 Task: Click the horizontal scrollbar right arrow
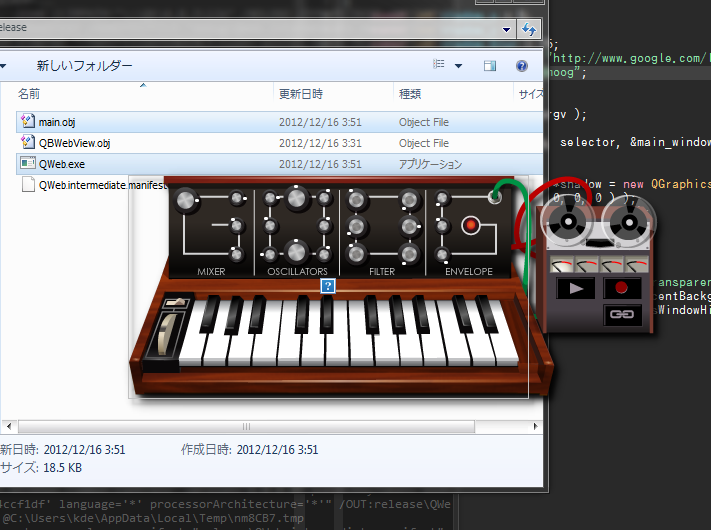pos(536,426)
